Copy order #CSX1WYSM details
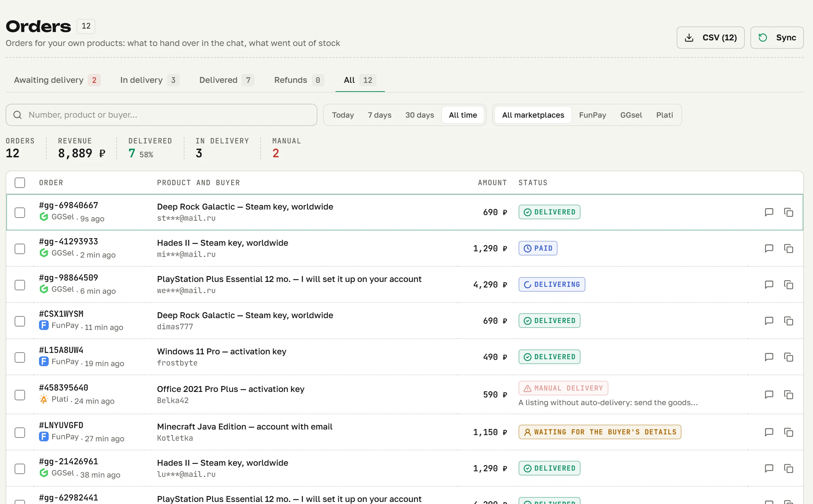 788,321
